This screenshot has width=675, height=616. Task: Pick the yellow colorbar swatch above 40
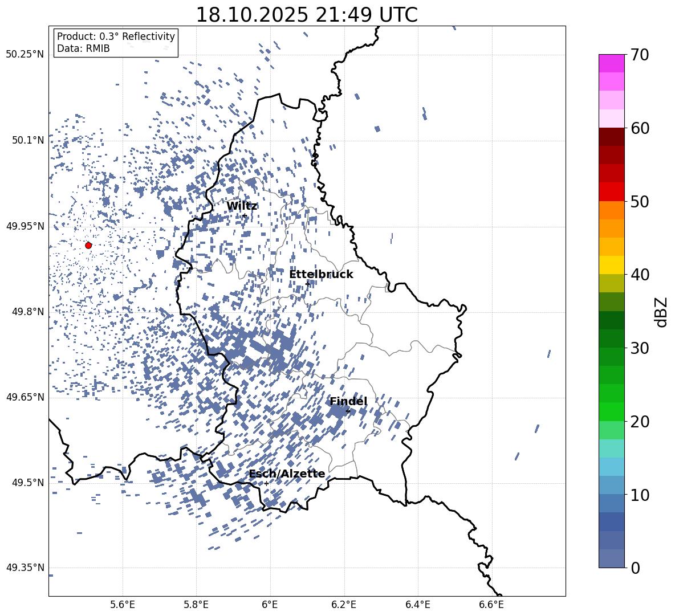coord(612,265)
